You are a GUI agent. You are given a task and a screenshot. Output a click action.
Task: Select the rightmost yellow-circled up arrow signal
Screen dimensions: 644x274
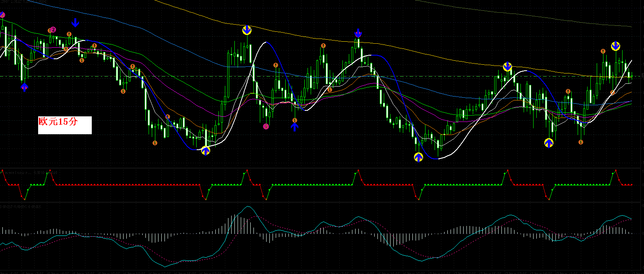pos(549,143)
